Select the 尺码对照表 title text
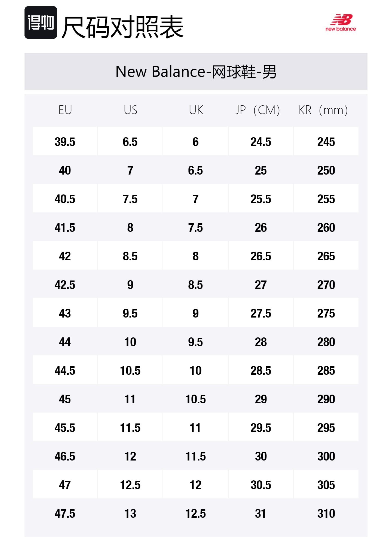Screen dimensions: 392x558 [x=122, y=27]
